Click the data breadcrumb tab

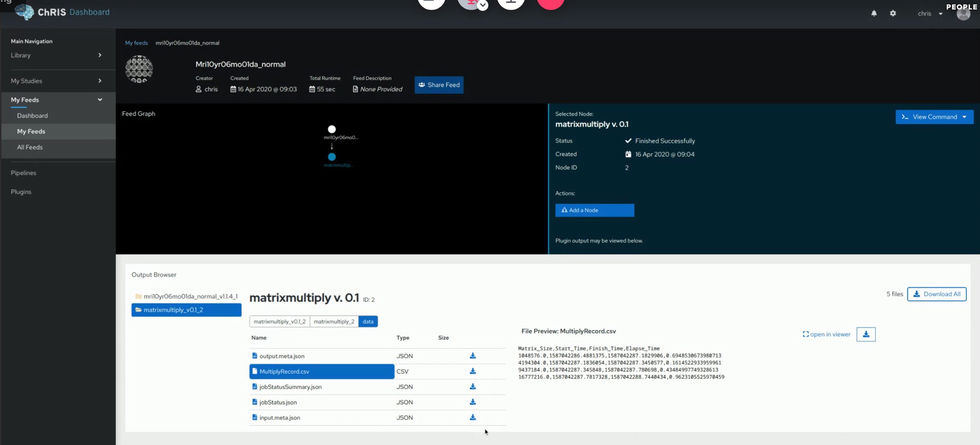[x=368, y=321]
